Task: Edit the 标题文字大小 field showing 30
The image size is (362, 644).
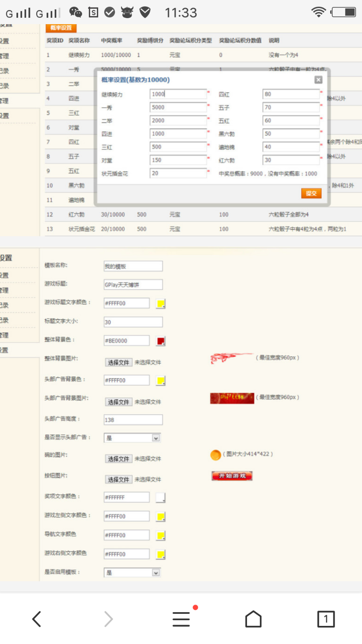Action: pos(133,322)
